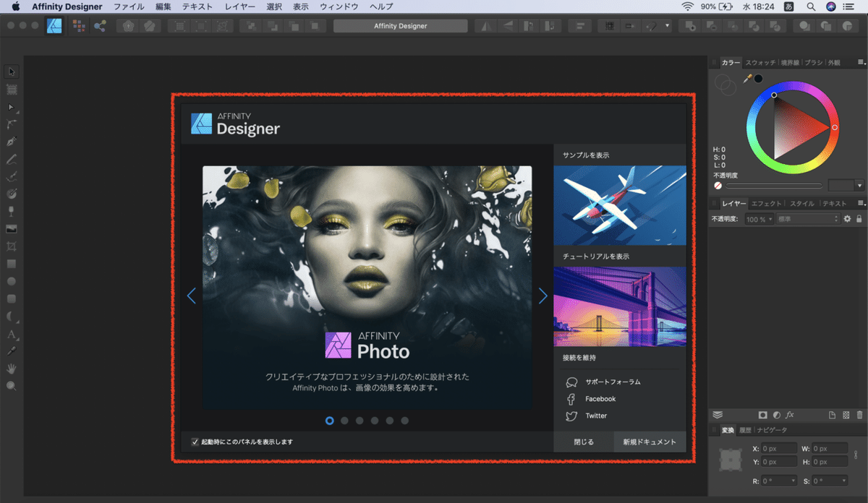Open the layer opacity 100% dropdown
Image resolution: width=868 pixels, height=503 pixels.
coord(759,219)
